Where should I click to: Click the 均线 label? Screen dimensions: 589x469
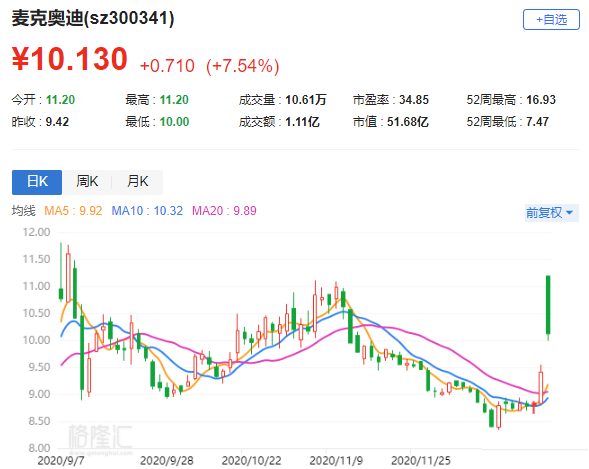click(x=23, y=211)
